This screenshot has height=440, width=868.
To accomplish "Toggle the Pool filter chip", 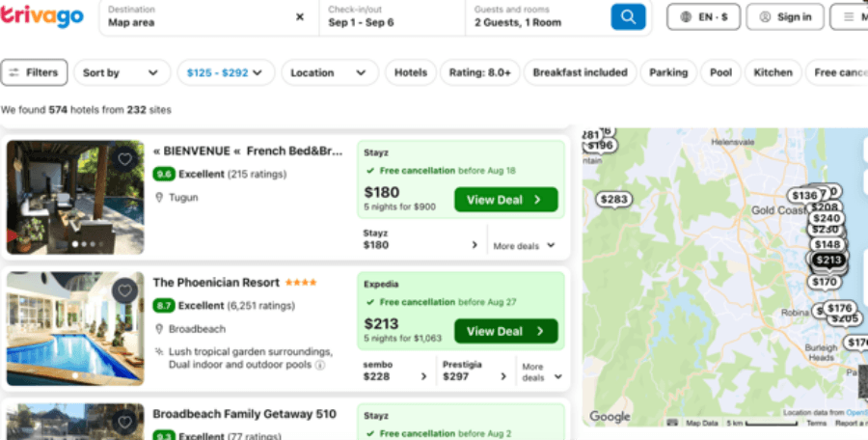I will [x=720, y=72].
